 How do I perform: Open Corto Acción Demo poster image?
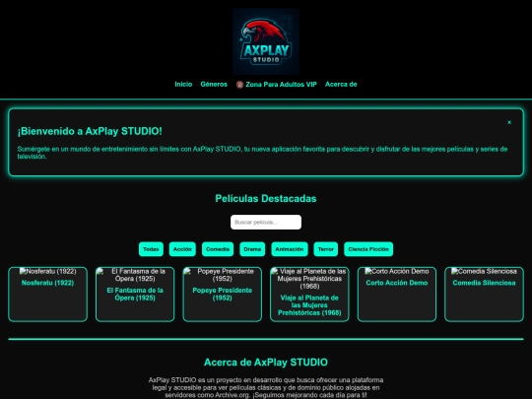pyautogui.click(x=397, y=272)
